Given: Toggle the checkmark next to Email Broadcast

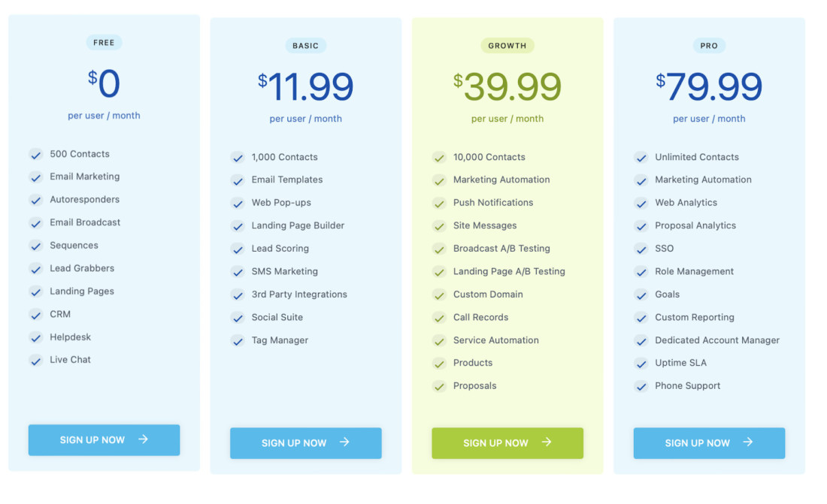Looking at the screenshot, I should pos(35,222).
